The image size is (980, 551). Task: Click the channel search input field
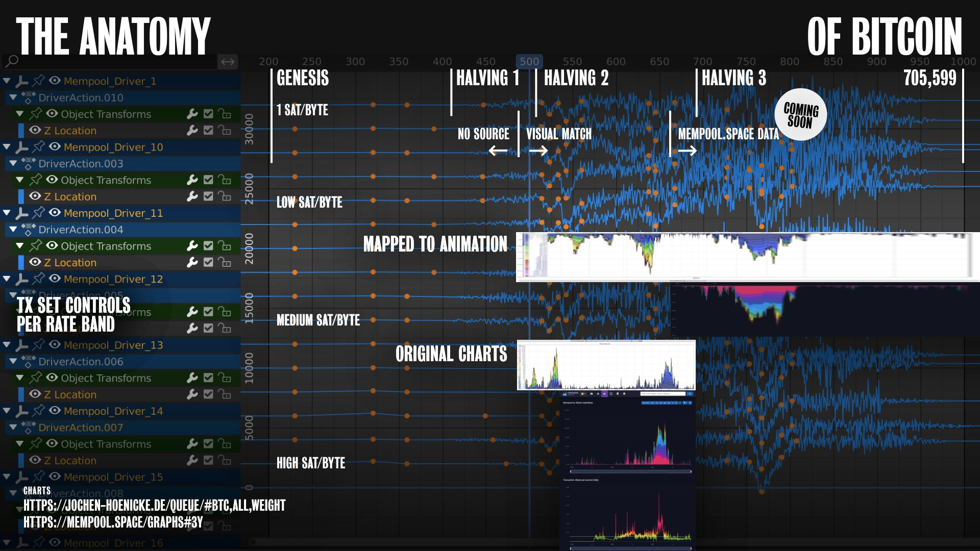(109, 62)
